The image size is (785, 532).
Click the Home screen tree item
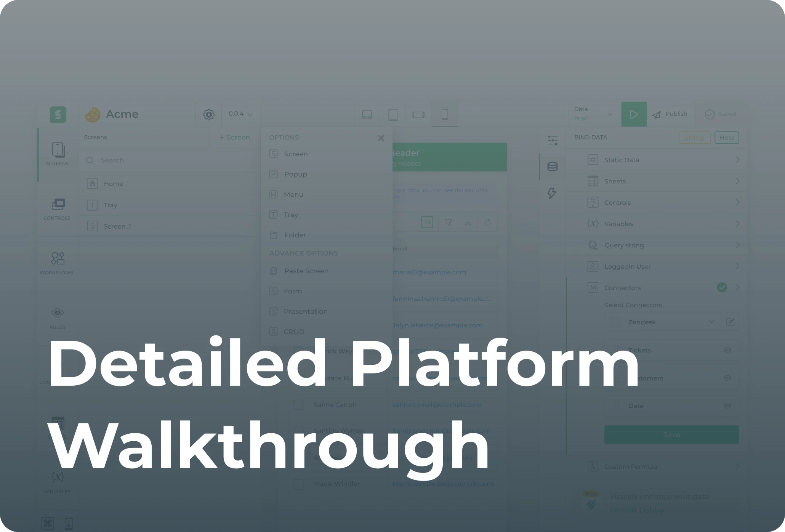[x=114, y=183]
